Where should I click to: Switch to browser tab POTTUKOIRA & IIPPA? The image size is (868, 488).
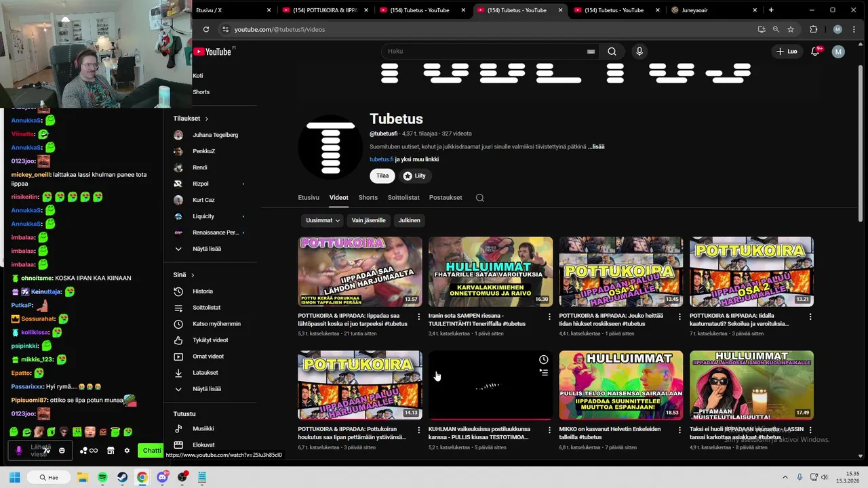(324, 10)
